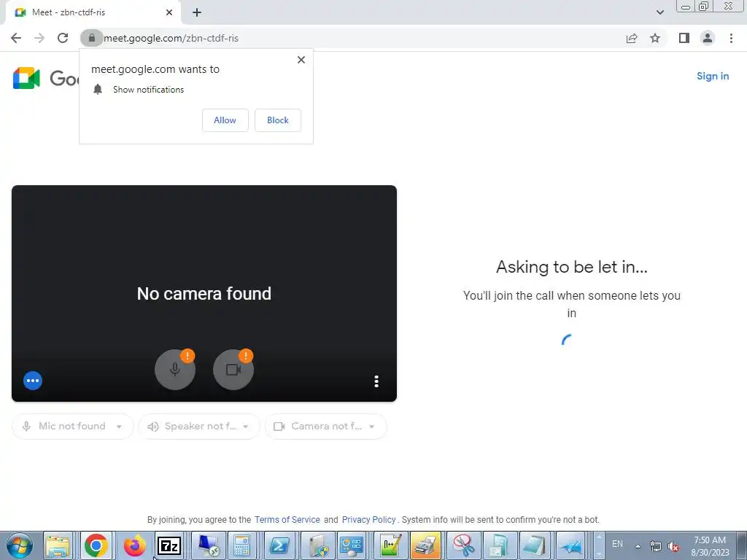Allow notifications for meet.google.com

click(x=225, y=120)
